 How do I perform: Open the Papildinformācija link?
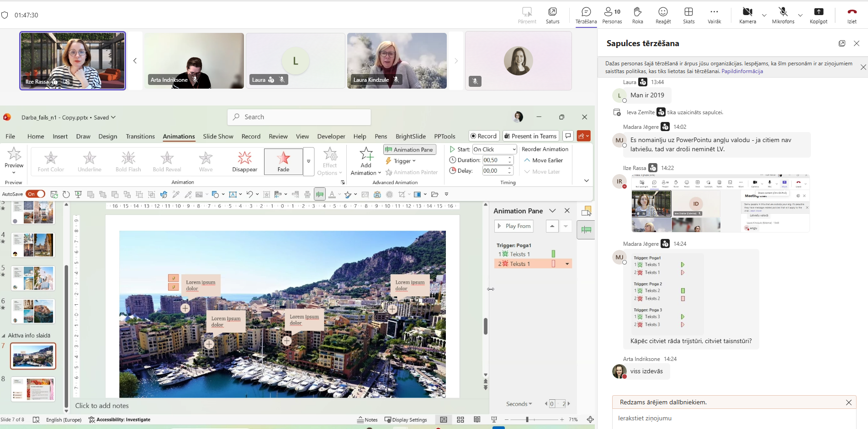tap(742, 71)
